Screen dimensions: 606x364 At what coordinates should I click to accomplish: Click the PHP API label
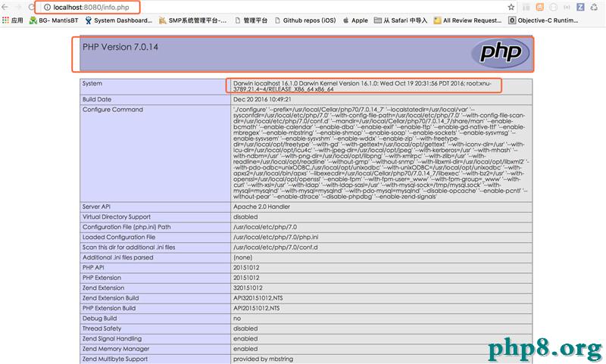click(x=93, y=267)
